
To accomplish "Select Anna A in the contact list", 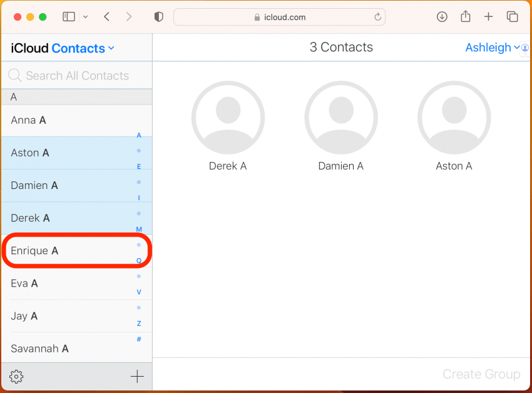I will pos(77,121).
